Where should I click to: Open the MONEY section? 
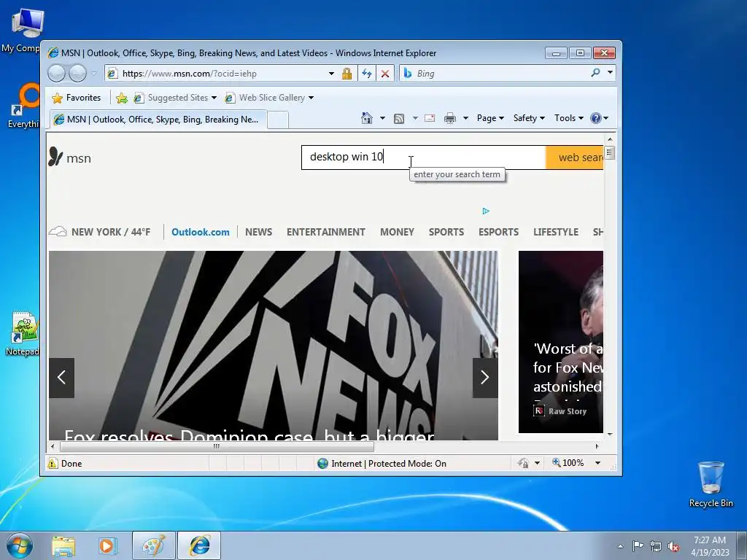tap(397, 232)
